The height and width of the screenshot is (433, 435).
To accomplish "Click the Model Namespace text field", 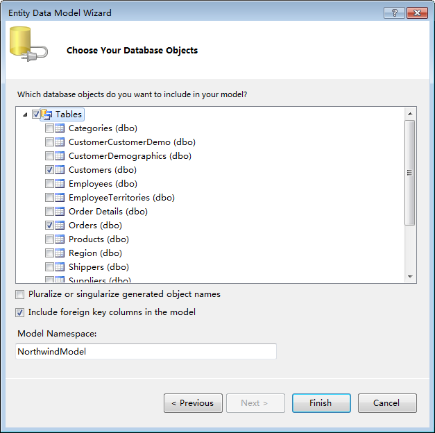I will [x=146, y=351].
